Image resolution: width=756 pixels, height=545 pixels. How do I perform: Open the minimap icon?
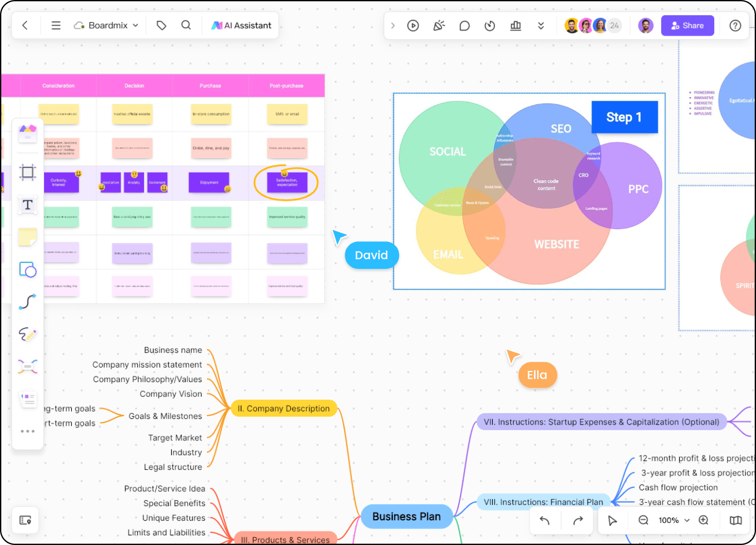(735, 521)
